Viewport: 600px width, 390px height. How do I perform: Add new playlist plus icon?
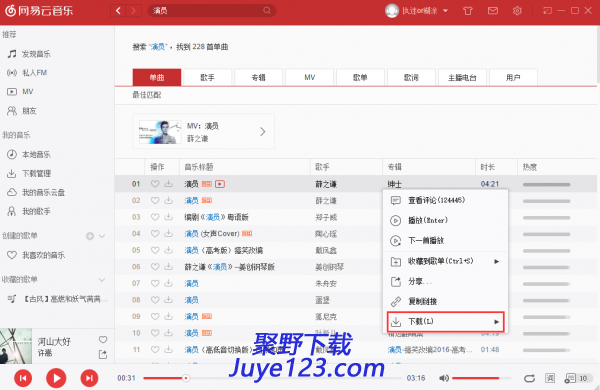pyautogui.click(x=90, y=236)
